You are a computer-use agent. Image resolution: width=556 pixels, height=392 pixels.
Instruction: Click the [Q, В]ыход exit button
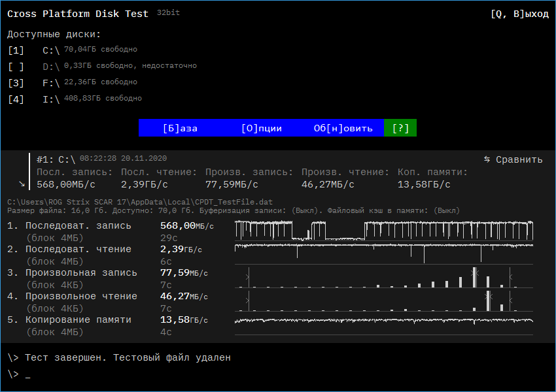[x=519, y=14]
